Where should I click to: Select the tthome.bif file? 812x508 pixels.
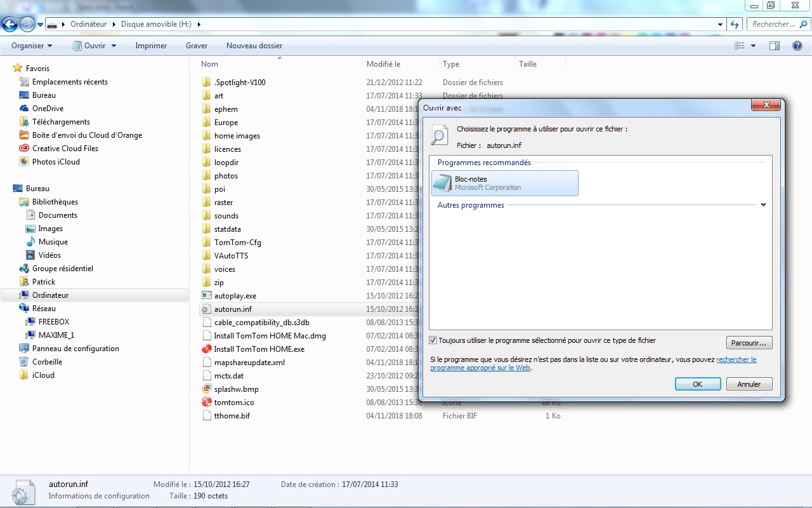[x=232, y=416]
